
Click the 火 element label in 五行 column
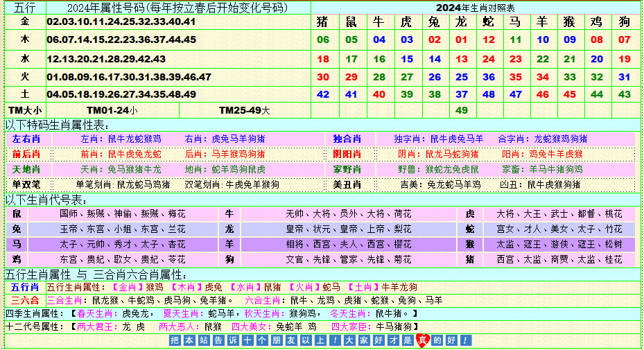25,76
